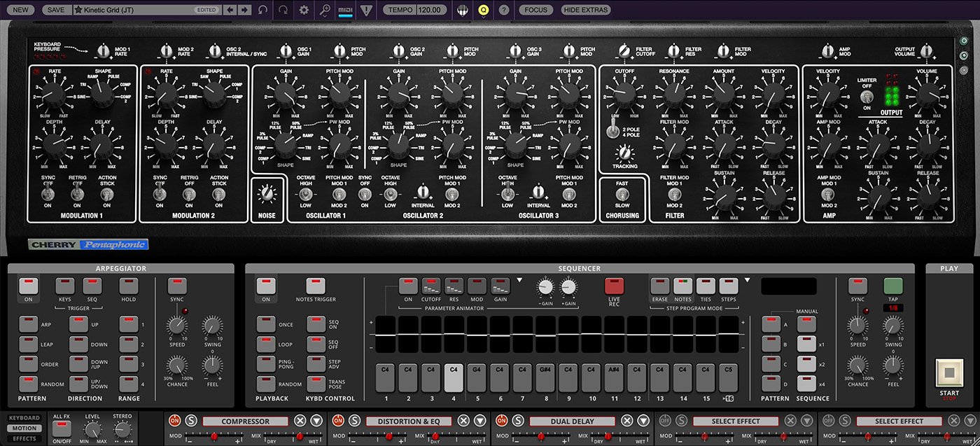Toggle Distortion & EQ ON power button
This screenshot has width=980, height=446.
338,421
